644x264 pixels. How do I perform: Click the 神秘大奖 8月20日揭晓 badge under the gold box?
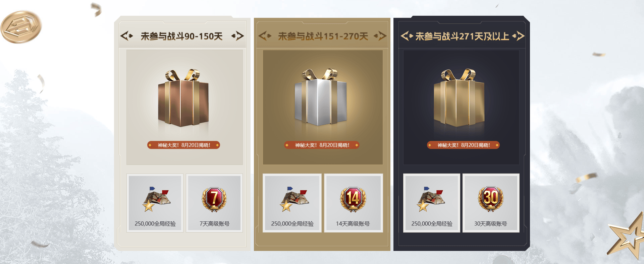click(x=463, y=145)
